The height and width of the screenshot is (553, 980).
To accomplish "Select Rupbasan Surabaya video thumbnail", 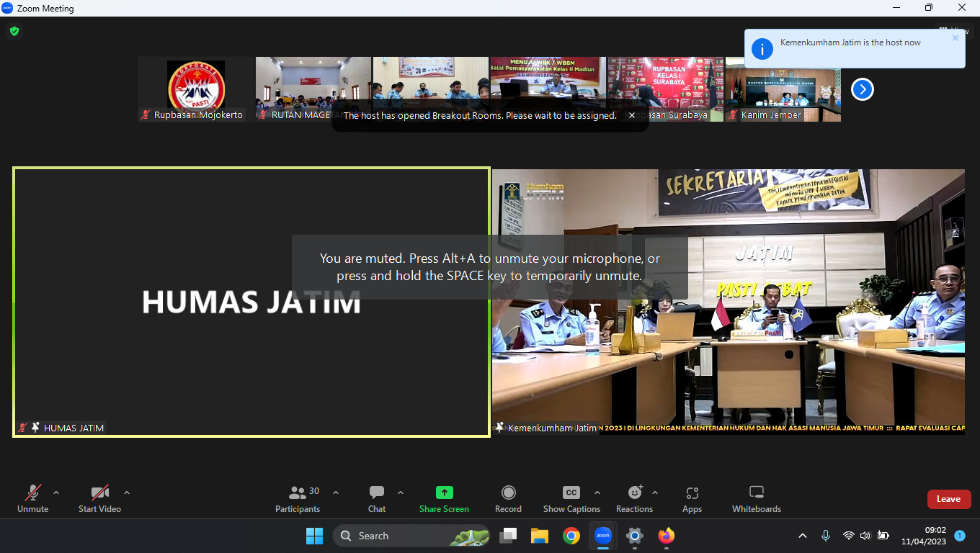I will point(666,89).
